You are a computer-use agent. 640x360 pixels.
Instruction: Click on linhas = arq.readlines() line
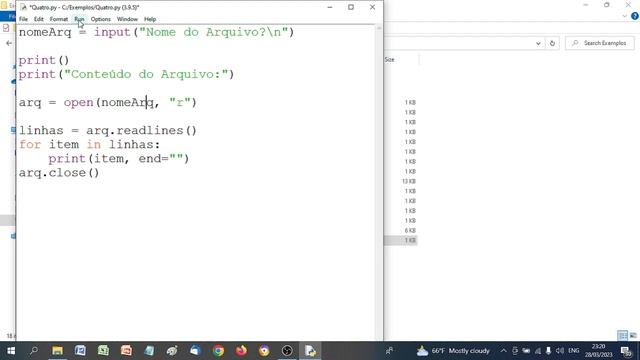(108, 131)
